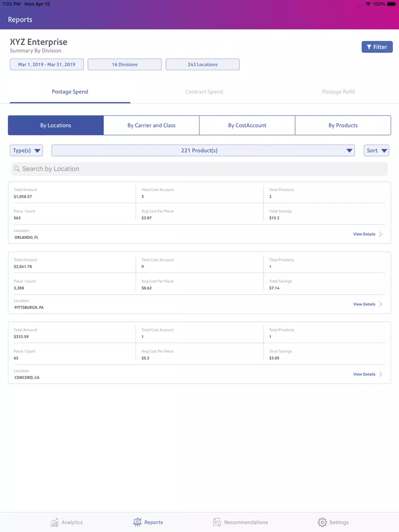Open the Settings gear icon
Viewport: 399px width, 532px height.
322,522
